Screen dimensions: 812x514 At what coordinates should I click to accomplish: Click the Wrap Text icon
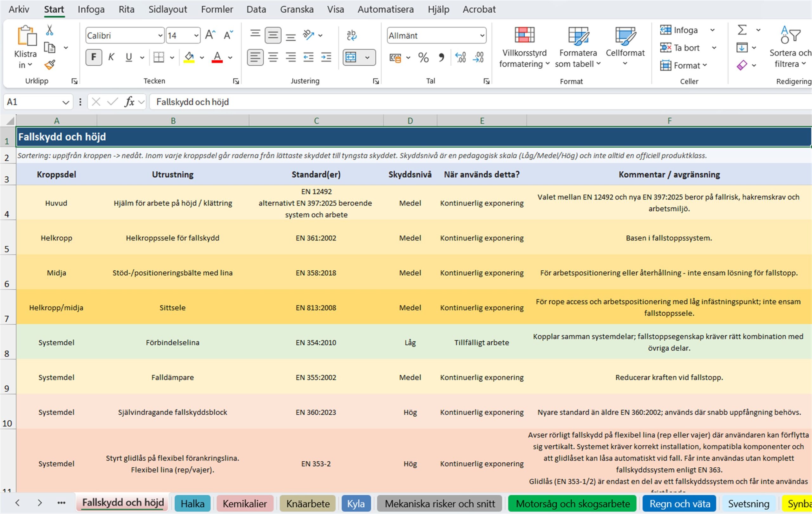click(x=351, y=35)
